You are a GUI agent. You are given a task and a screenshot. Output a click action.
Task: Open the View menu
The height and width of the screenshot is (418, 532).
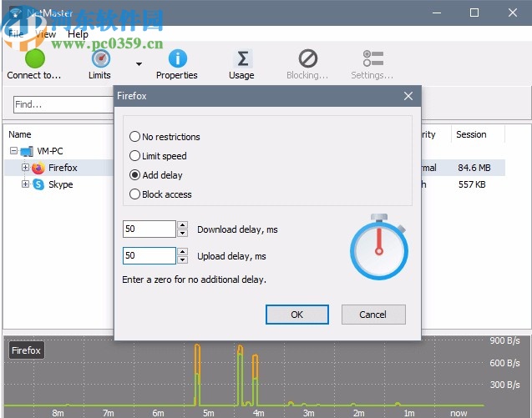click(45, 34)
